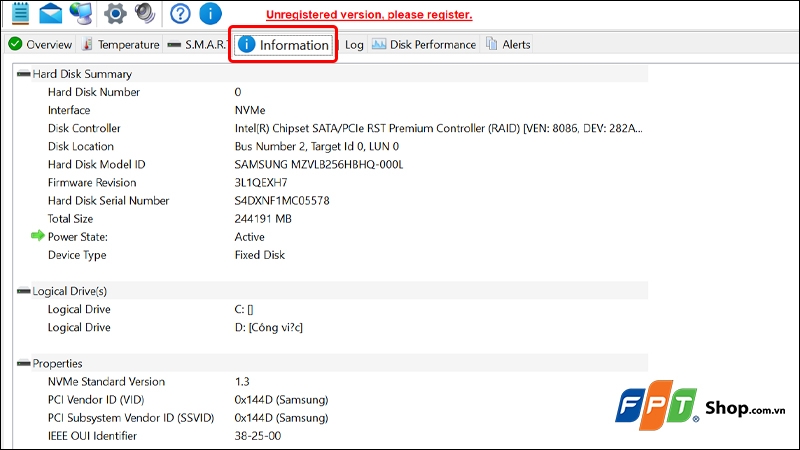Viewport: 800px width, 450px height.
Task: Open the Disk Performance tab
Action: (x=423, y=44)
